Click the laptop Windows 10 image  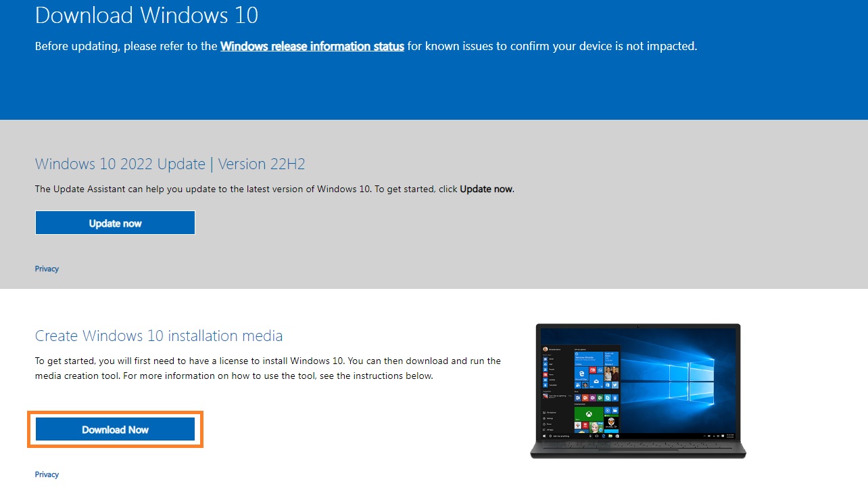638,391
